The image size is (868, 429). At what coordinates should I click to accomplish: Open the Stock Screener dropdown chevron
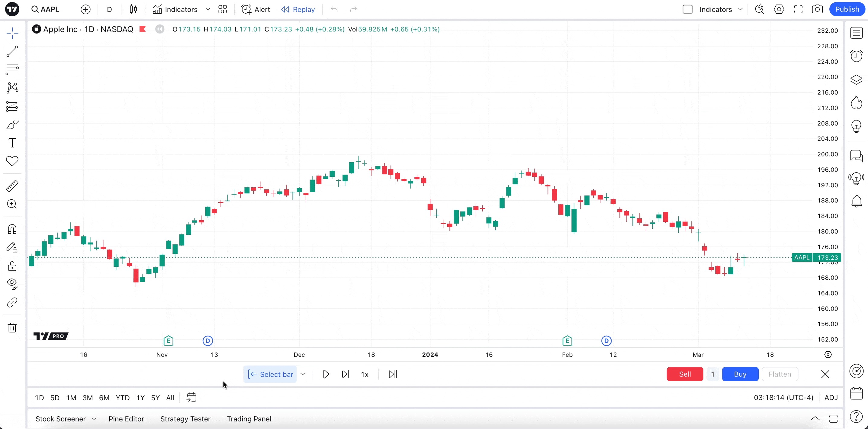94,419
